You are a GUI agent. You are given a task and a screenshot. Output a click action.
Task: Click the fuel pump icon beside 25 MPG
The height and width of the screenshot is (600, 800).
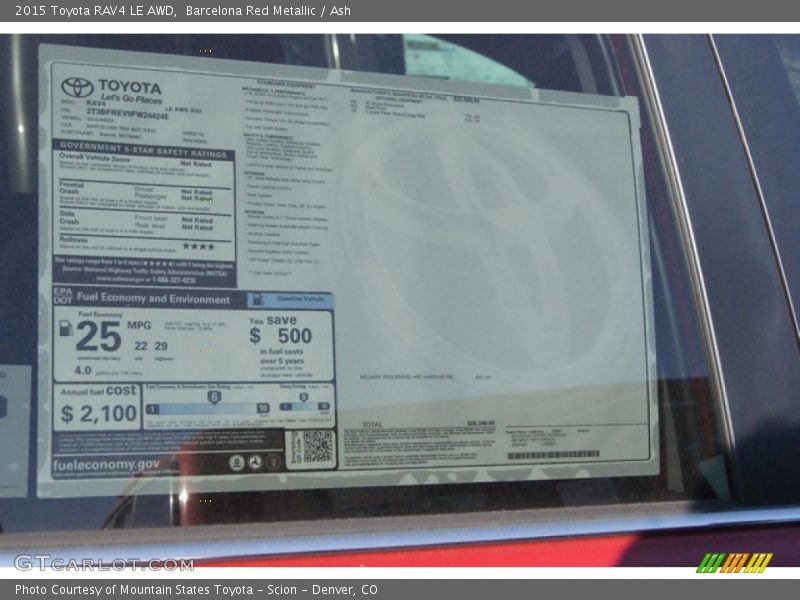pyautogui.click(x=65, y=328)
